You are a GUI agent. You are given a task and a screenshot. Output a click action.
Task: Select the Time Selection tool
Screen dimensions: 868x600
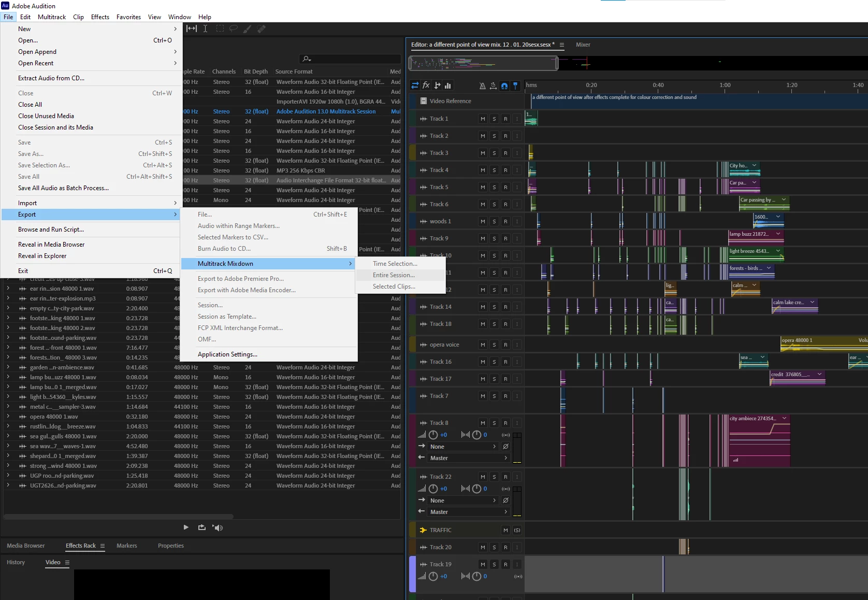205,28
